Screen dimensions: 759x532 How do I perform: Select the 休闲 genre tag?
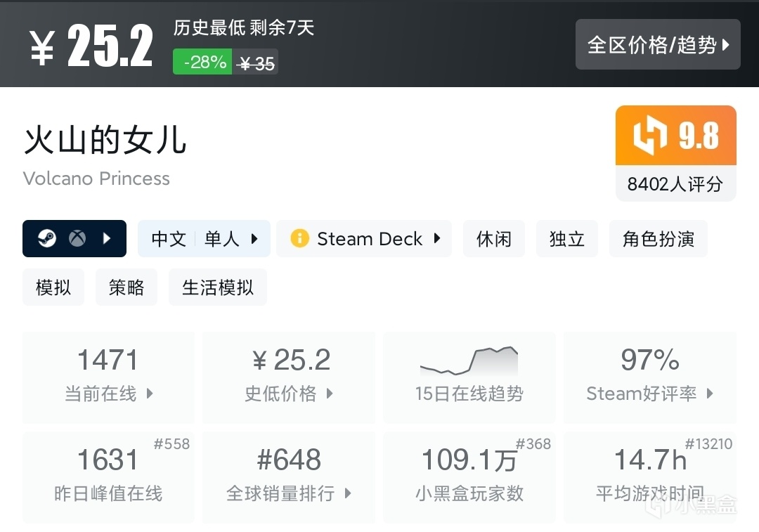click(x=494, y=238)
